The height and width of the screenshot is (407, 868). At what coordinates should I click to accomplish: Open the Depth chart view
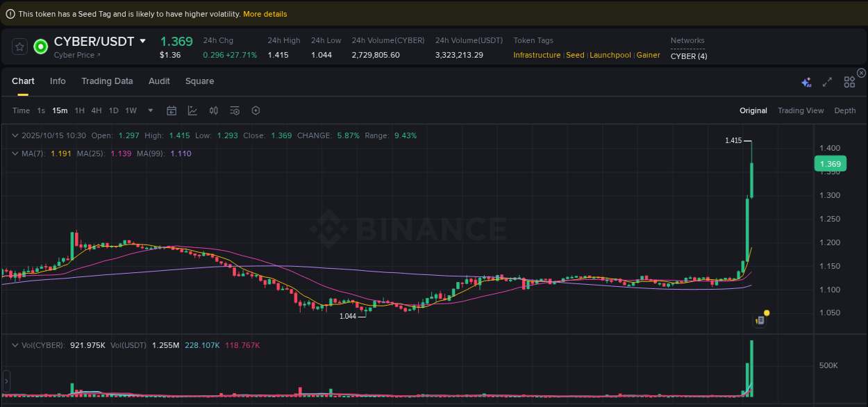[x=845, y=110]
